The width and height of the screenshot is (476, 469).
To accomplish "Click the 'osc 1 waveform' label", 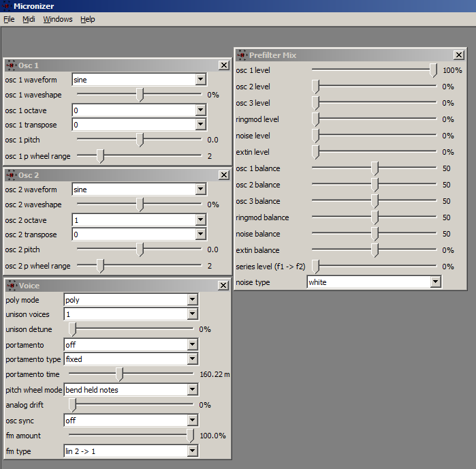I will coord(31,80).
